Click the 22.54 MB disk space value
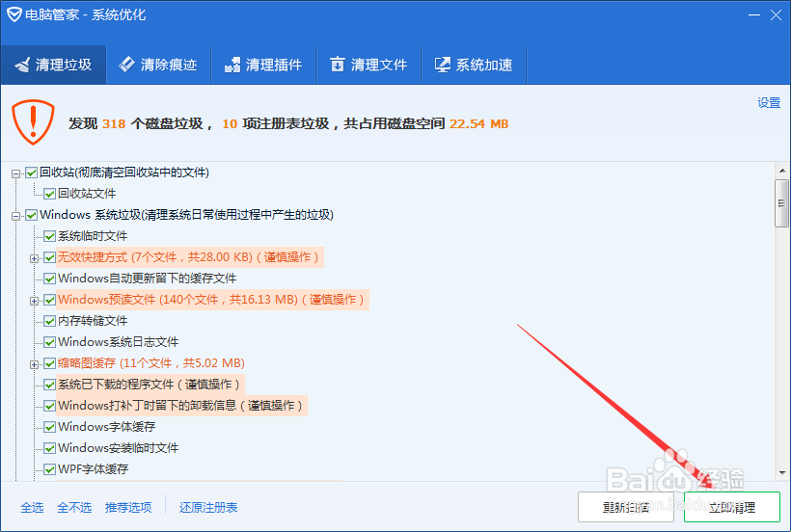 [x=478, y=123]
